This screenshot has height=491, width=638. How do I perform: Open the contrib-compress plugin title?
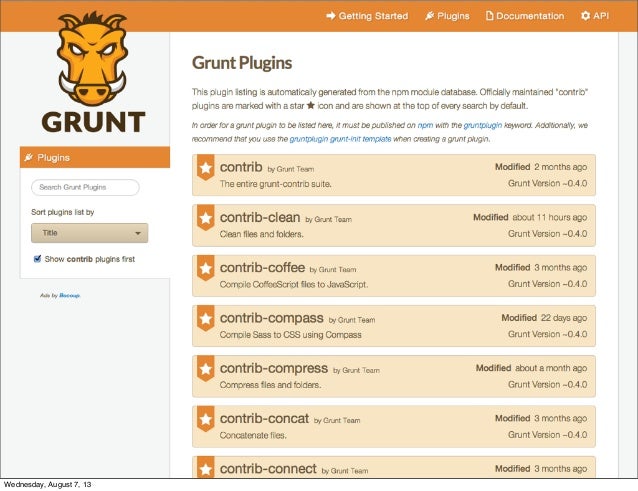[274, 369]
